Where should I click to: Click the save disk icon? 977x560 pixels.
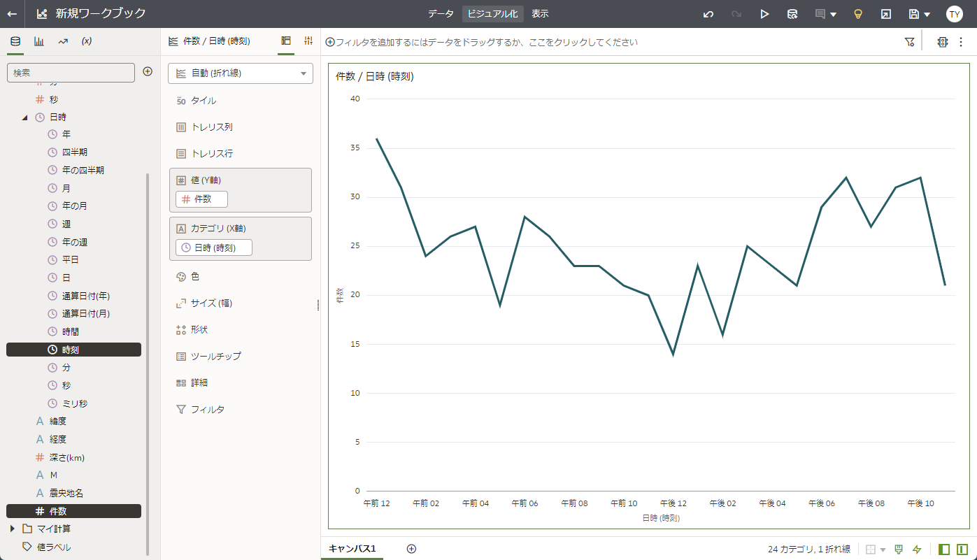click(x=913, y=14)
